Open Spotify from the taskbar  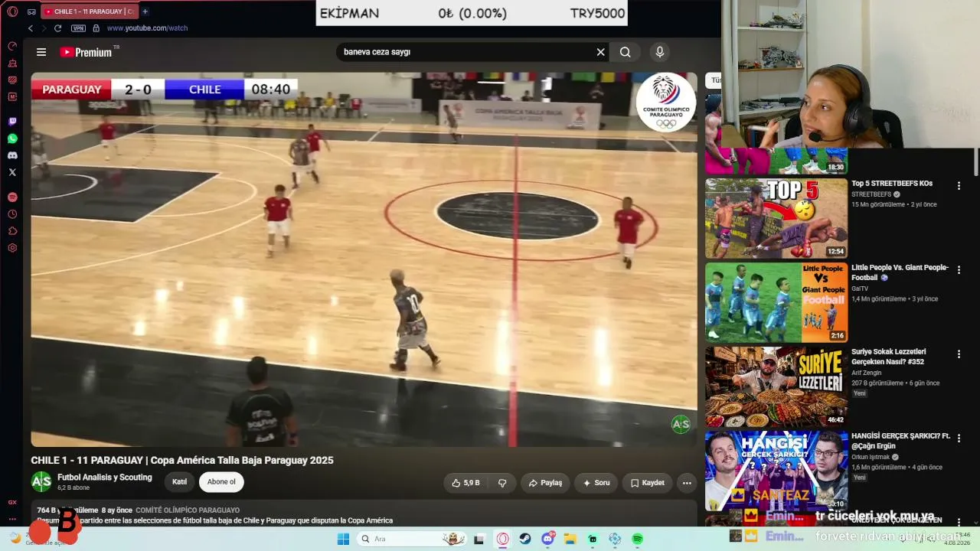(638, 539)
